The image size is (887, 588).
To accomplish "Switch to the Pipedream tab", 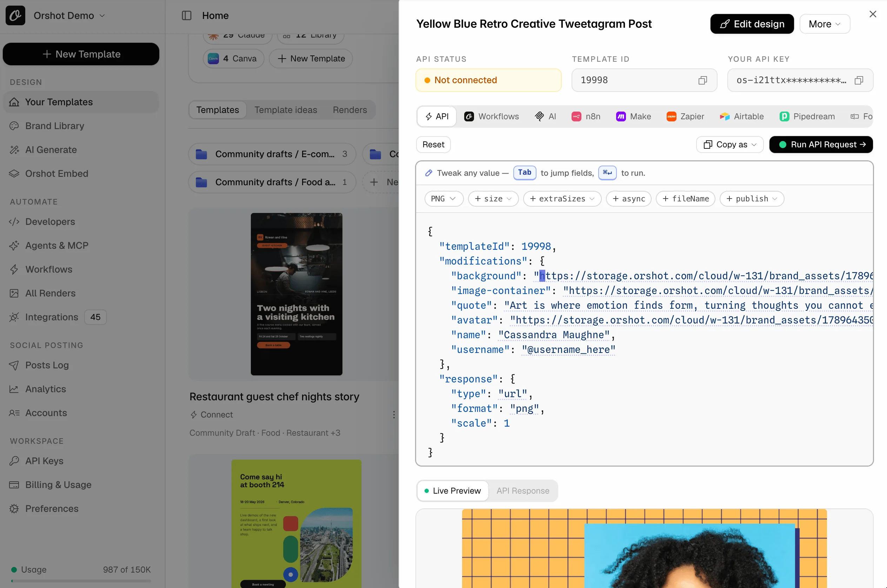I will 807,116.
